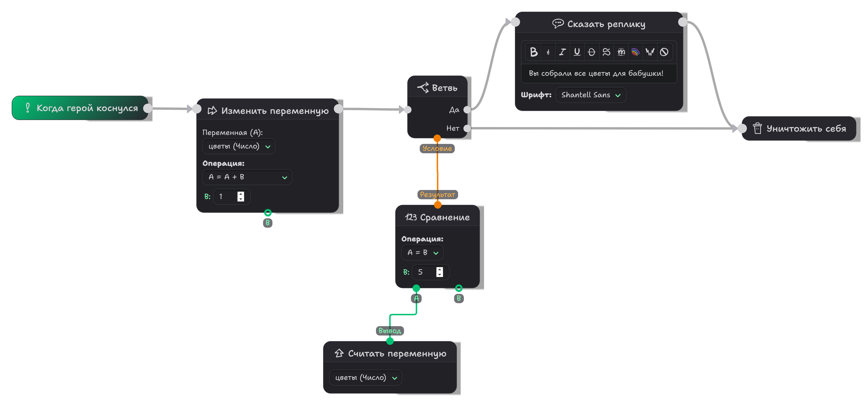Open the variable dropdown in Изменить переменную

click(239, 146)
